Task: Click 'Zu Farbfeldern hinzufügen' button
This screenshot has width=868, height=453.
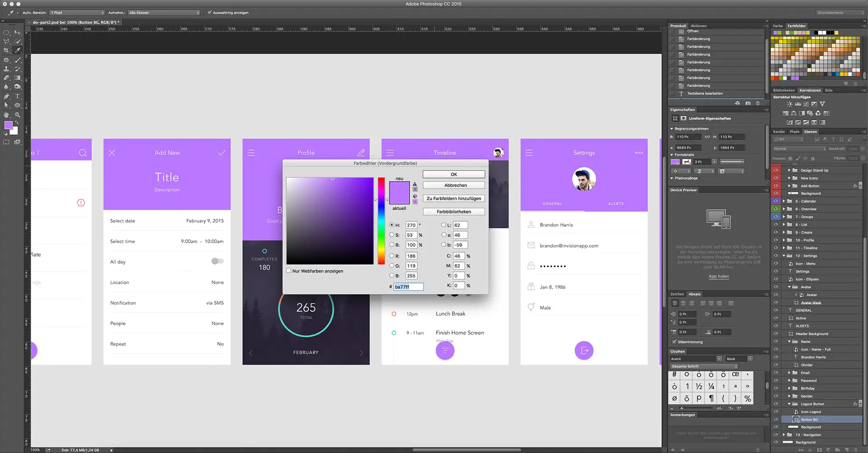Action: pyautogui.click(x=453, y=198)
